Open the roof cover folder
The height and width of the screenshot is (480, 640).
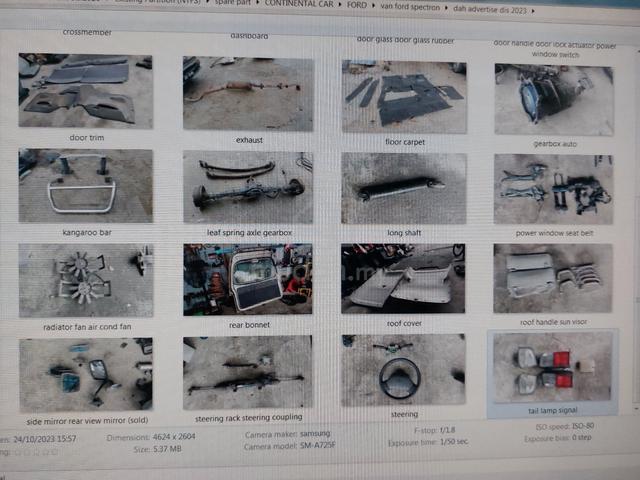(x=403, y=279)
